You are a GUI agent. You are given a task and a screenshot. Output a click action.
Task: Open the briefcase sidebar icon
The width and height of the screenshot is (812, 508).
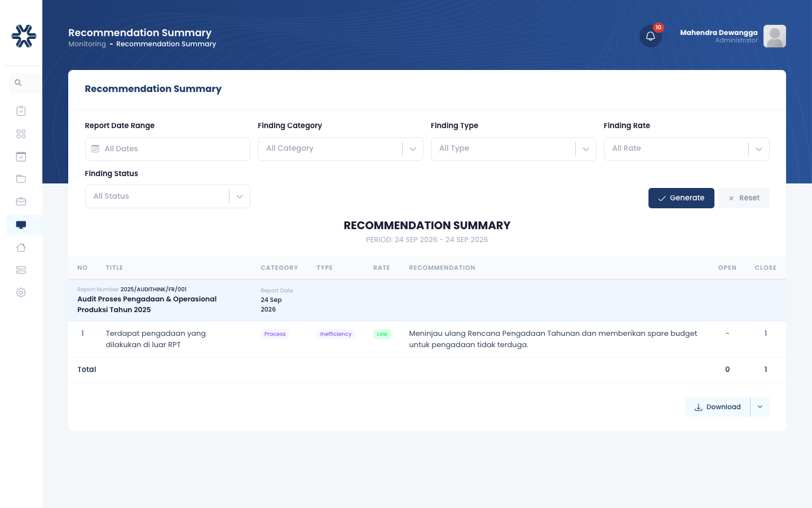pyautogui.click(x=21, y=202)
